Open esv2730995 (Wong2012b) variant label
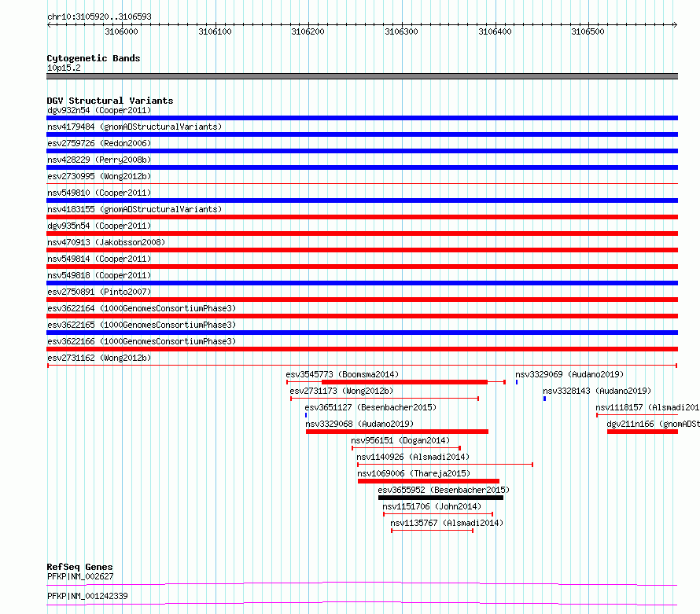This screenshot has height=614, width=700. 99,176
